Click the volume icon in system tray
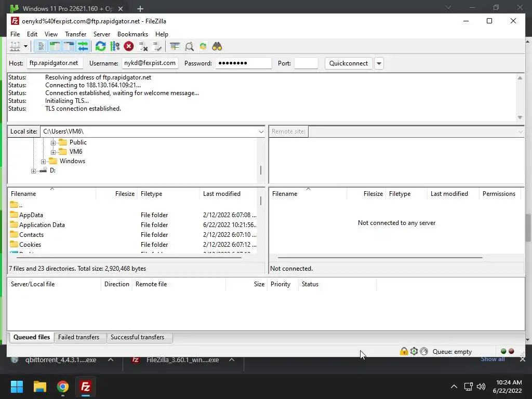The width and height of the screenshot is (532, 399). pos(481,387)
